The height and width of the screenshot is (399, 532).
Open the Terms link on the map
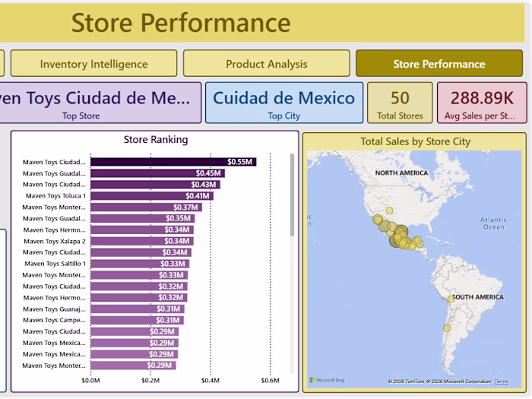coord(501,382)
